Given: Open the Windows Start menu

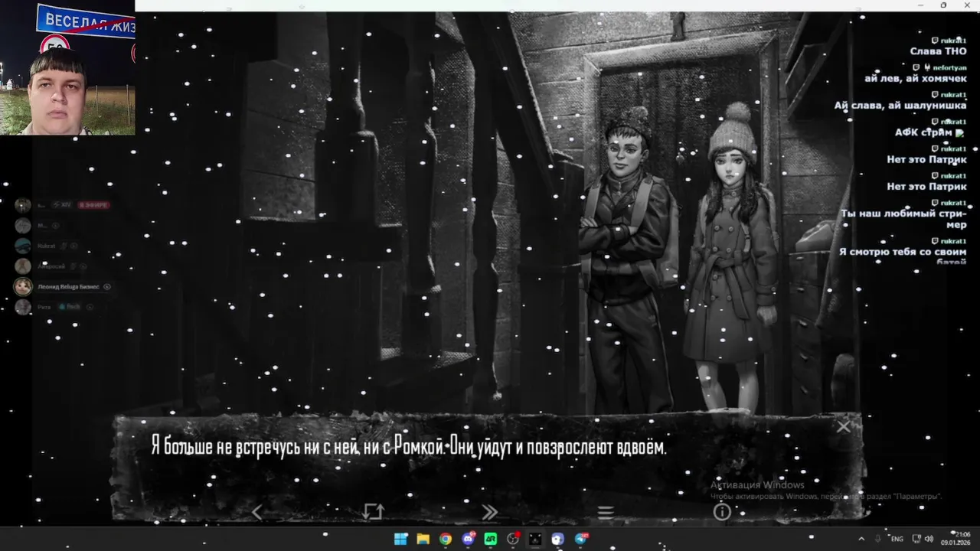Looking at the screenshot, I should [400, 539].
